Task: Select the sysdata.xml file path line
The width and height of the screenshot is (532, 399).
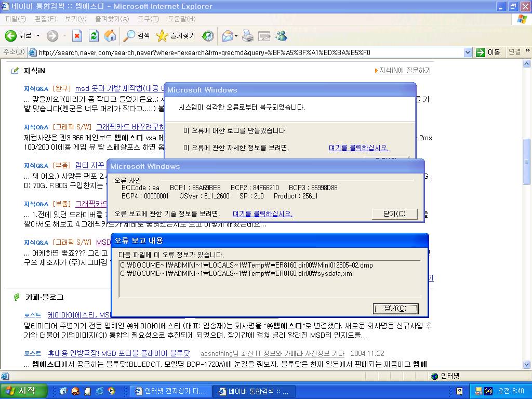Action: point(237,273)
